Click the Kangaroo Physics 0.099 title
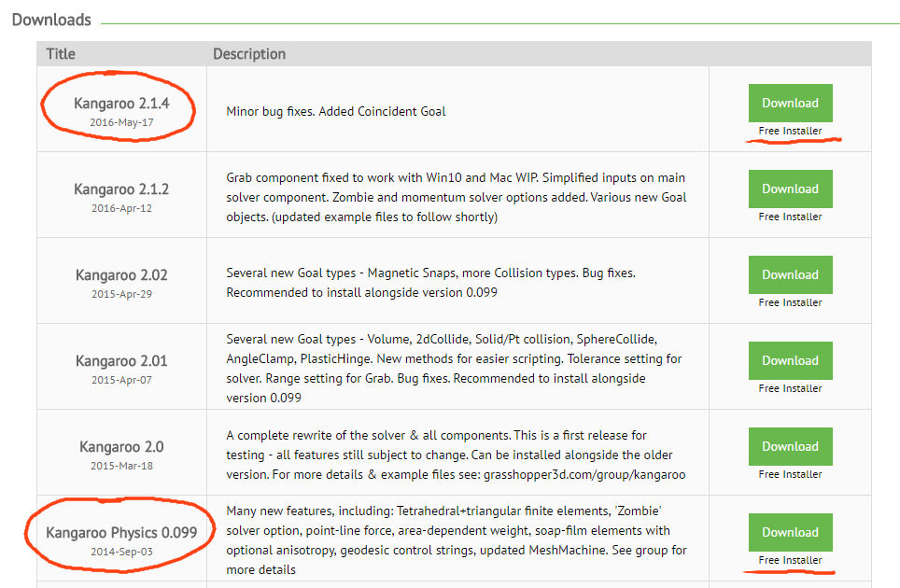The image size is (900, 588). click(x=121, y=533)
